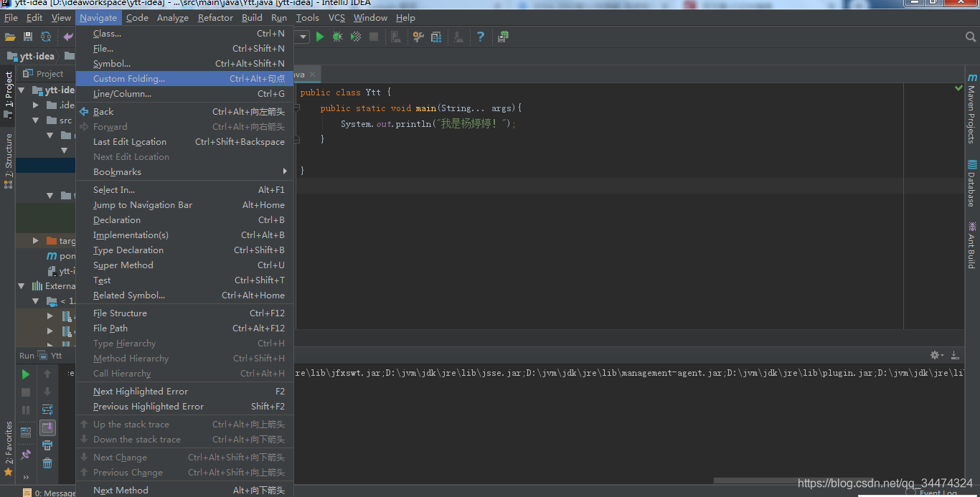Click the println line in the editor
Screen dimensions: 980x497
click(x=428, y=124)
